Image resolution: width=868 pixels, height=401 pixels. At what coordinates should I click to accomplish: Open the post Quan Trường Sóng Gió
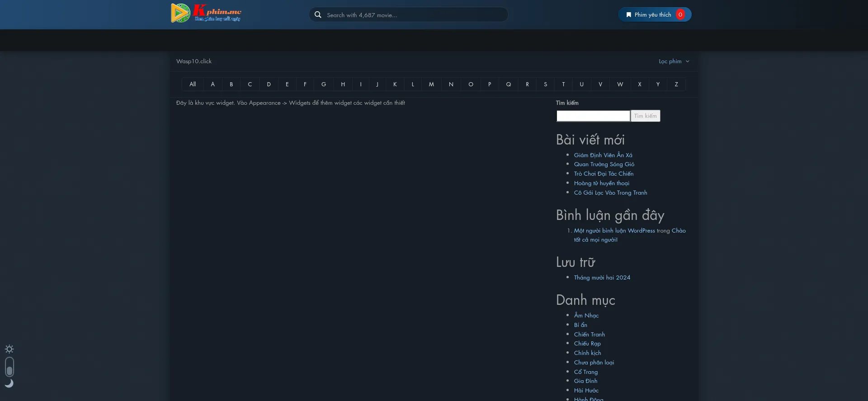(x=604, y=164)
